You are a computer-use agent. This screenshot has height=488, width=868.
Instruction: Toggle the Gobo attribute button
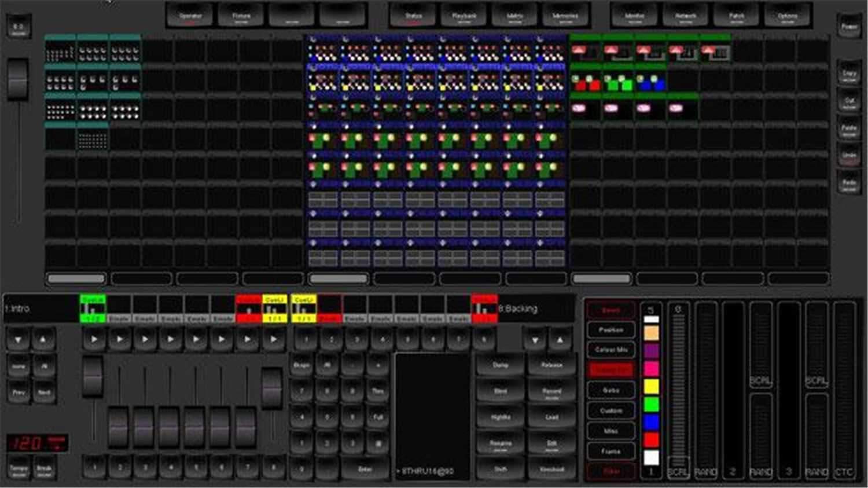pyautogui.click(x=611, y=391)
